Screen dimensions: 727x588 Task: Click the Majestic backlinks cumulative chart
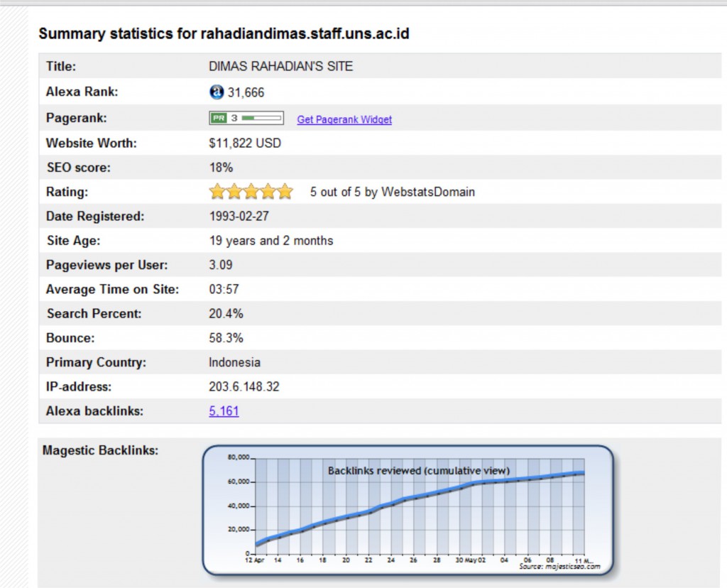click(x=408, y=510)
